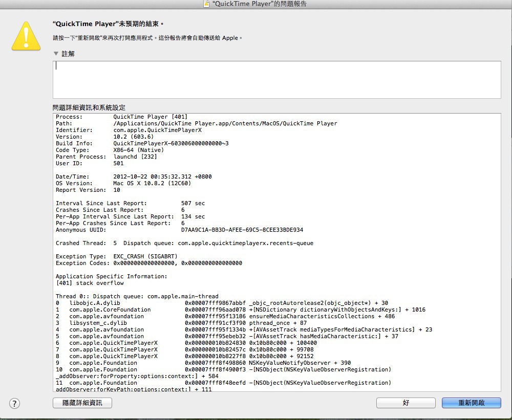Click the Report Version 10 line

(88, 190)
